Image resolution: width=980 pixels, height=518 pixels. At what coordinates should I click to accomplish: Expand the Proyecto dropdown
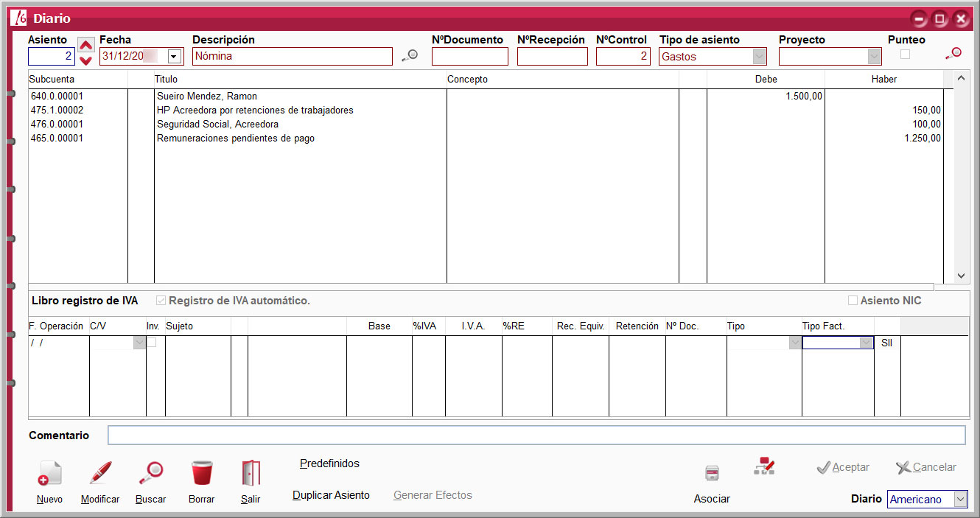click(x=874, y=57)
